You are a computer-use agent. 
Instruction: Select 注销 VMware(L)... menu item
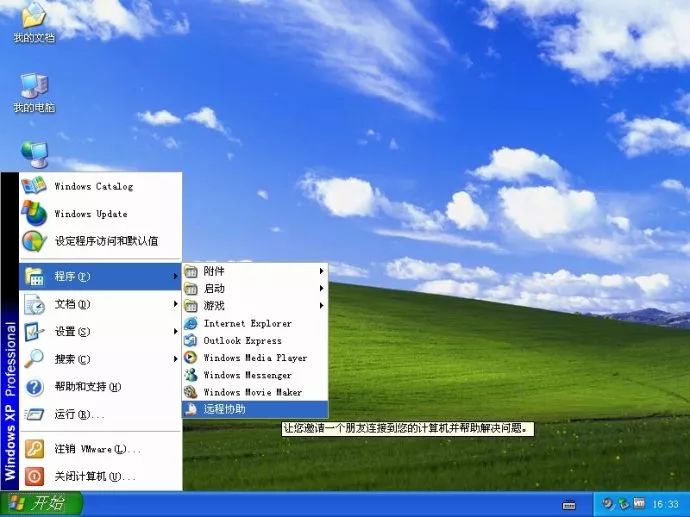click(101, 449)
